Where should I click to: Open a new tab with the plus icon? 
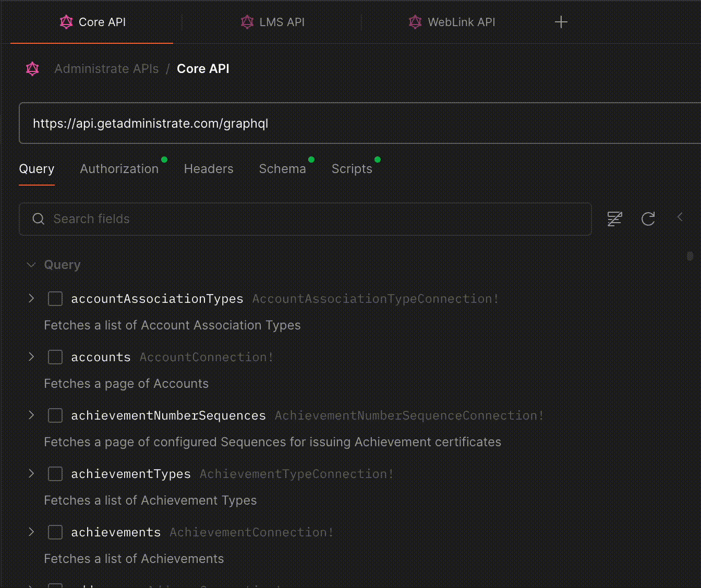[561, 22]
